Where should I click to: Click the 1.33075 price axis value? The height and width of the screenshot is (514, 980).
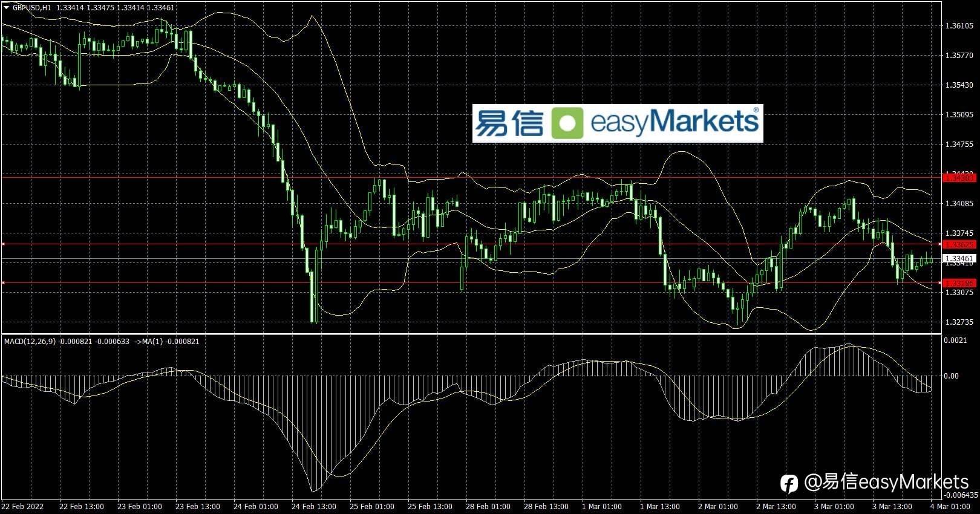[x=959, y=293]
